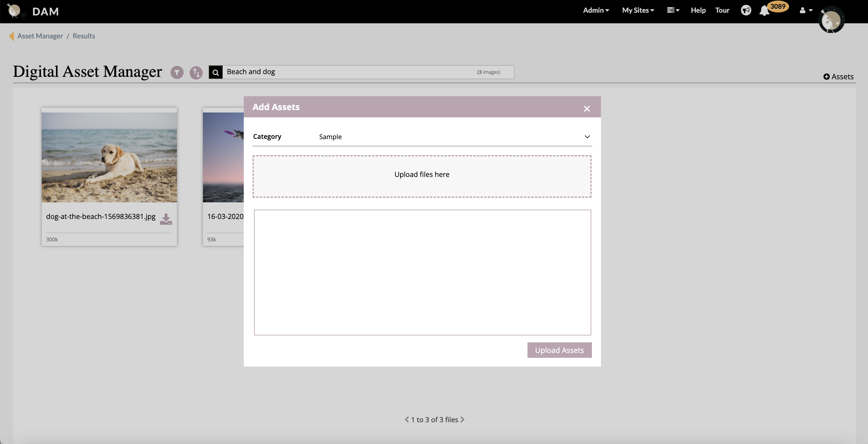This screenshot has height=444, width=868.
Task: Open the 16-03-2020 image thumbnail
Action: pyautogui.click(x=223, y=157)
